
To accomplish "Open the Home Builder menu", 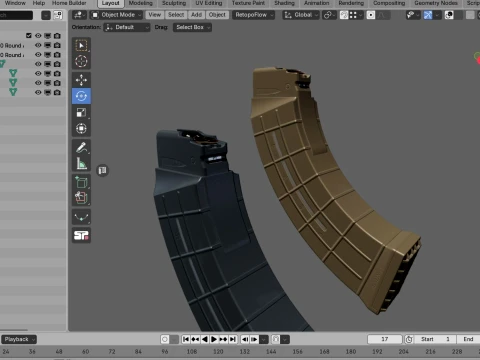I will (x=69, y=3).
